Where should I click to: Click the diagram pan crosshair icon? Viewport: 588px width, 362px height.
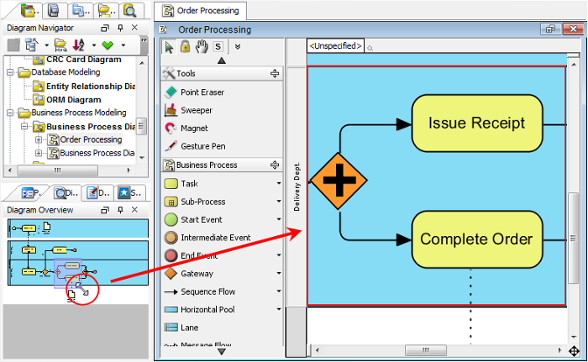[x=574, y=351]
